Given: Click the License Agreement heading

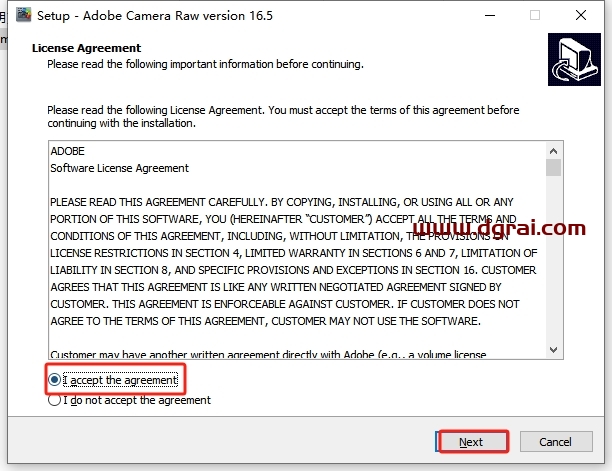Looking at the screenshot, I should tap(86, 48).
